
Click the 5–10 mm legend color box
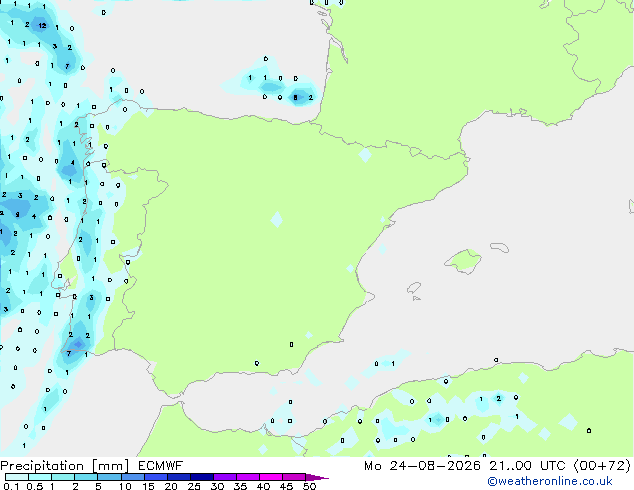click(x=109, y=477)
